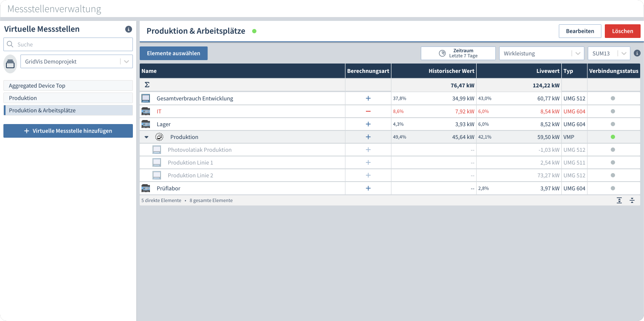Click the project stack icon beside GridVis Demoprojekt
Image resolution: width=644 pixels, height=321 pixels.
click(x=10, y=64)
